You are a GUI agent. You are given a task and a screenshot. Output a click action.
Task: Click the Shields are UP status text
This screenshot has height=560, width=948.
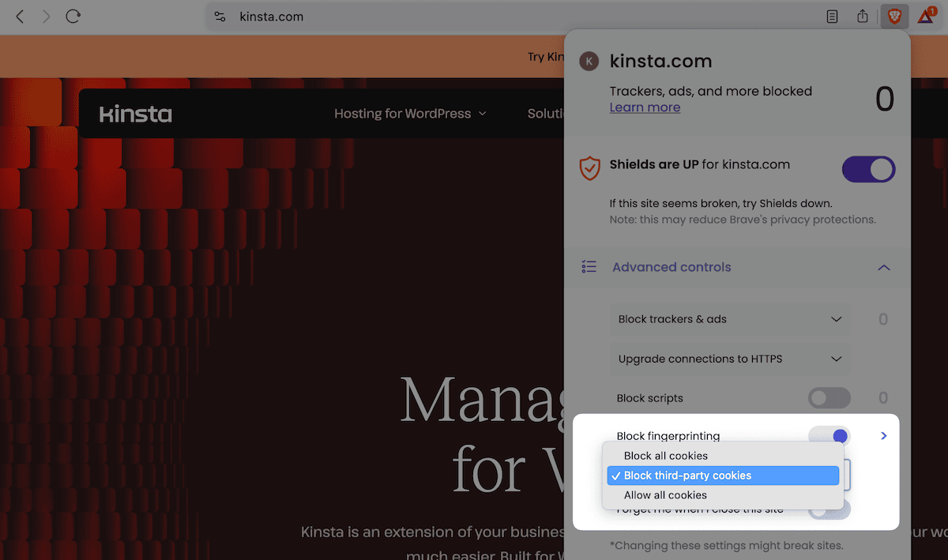700,164
